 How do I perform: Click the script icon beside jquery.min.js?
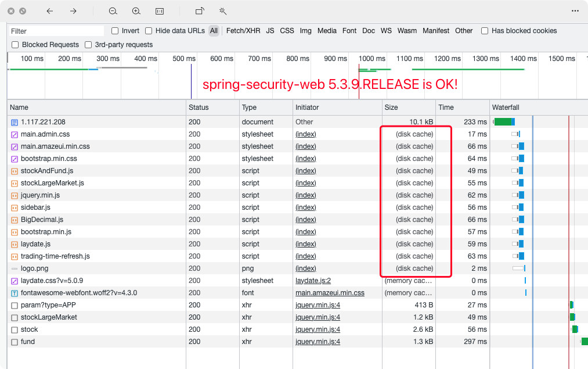coord(13,195)
